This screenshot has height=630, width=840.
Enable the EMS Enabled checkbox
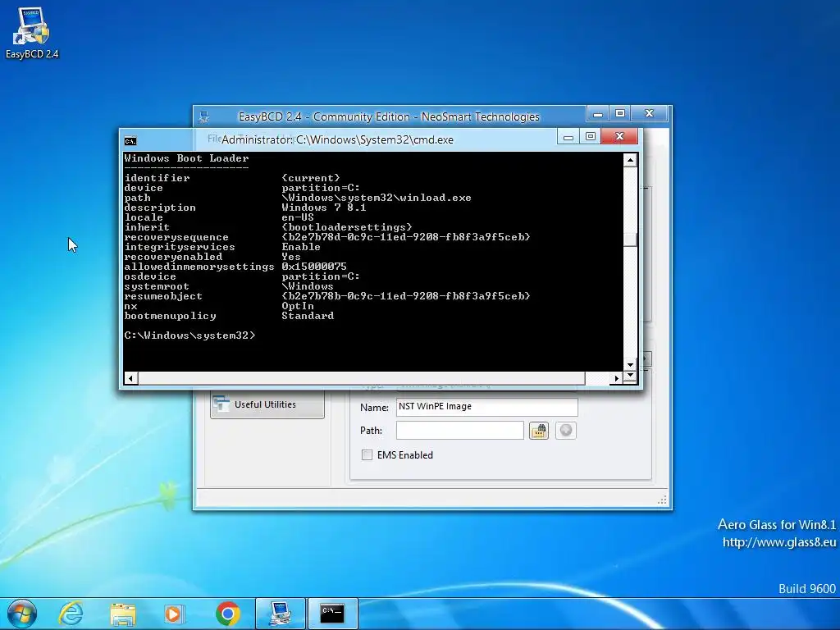pos(367,454)
